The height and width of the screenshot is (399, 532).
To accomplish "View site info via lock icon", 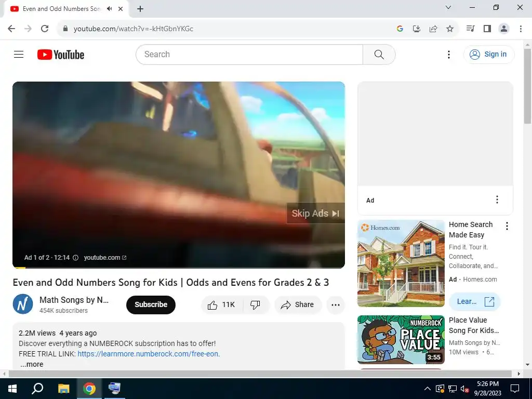I will point(65,29).
